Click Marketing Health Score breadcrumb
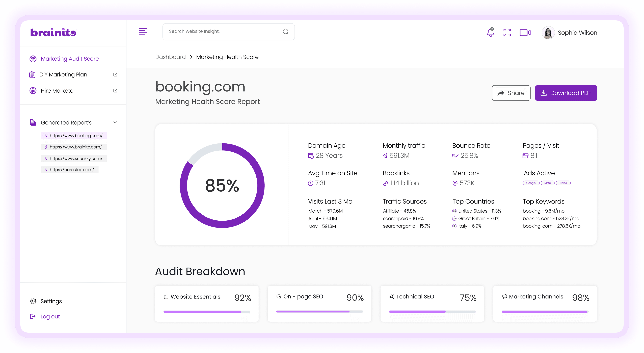This screenshot has width=644, height=353. (x=227, y=57)
